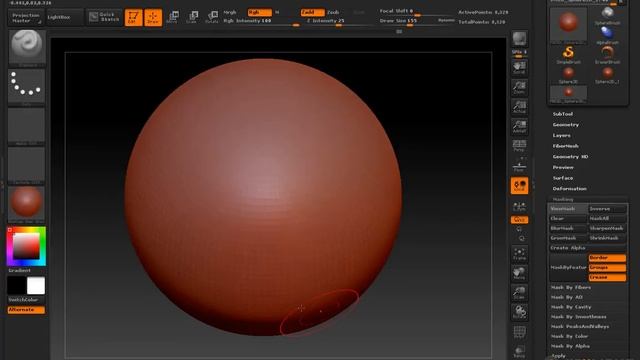Click the MaskAll button
Image resolution: width=640 pixels, height=360 pixels.
click(x=607, y=218)
